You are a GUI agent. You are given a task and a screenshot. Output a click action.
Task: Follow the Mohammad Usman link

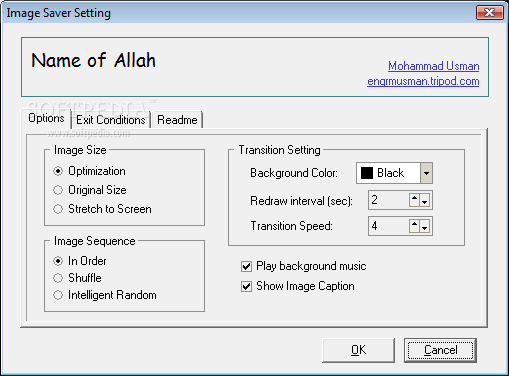(x=434, y=66)
